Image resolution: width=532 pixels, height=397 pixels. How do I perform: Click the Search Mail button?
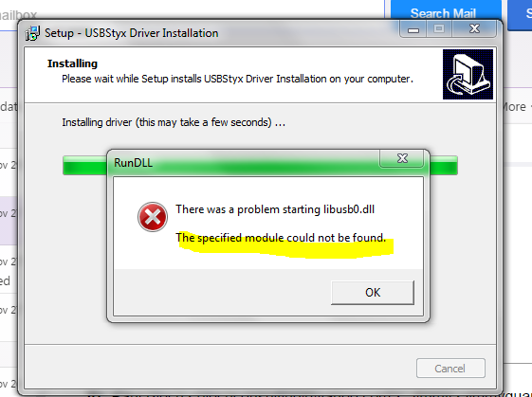tap(443, 13)
